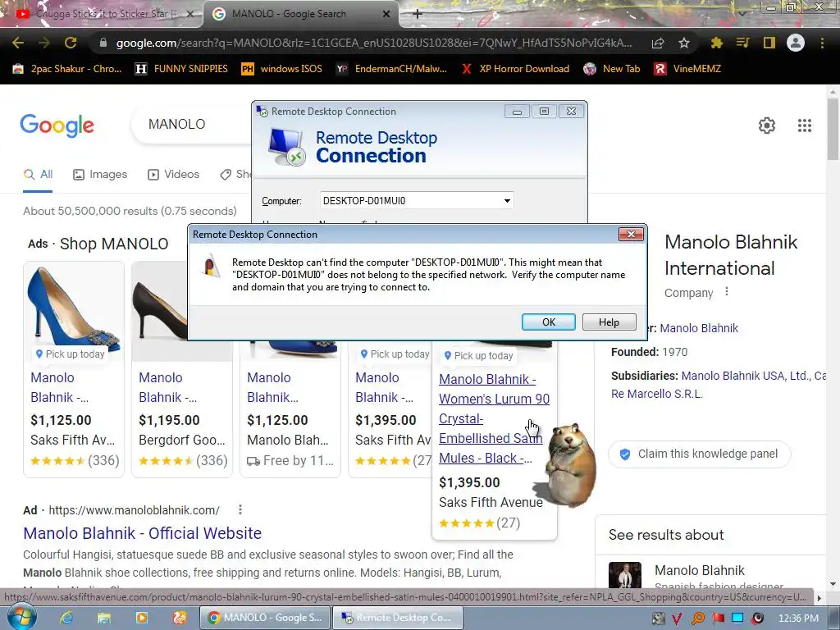Open Windows Explorer folder icon in taskbar
Screen dimensions: 840x630
tap(104, 619)
